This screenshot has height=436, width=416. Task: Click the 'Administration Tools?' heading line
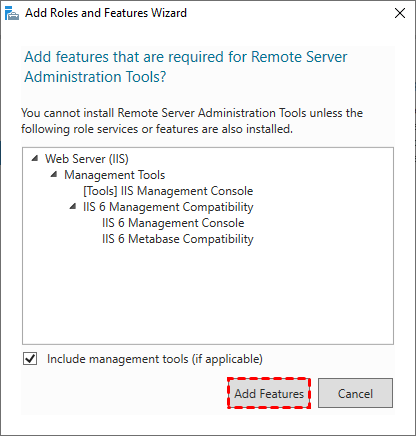[x=95, y=77]
